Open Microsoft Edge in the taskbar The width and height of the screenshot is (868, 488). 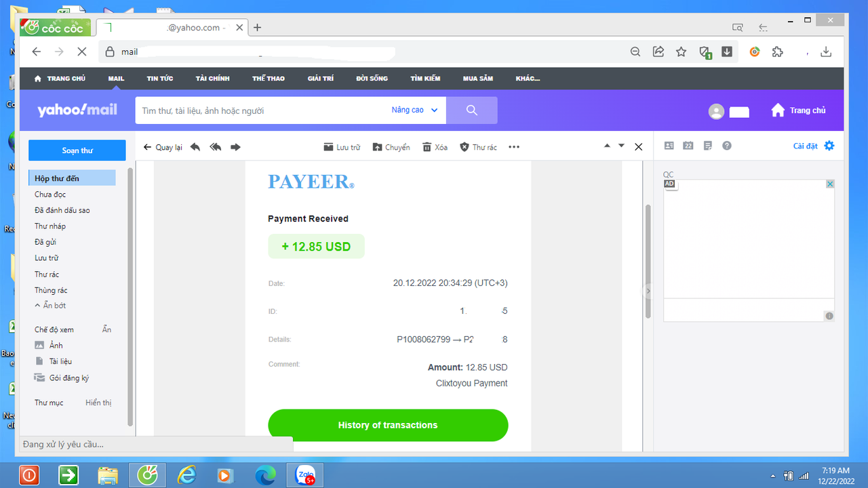(x=265, y=475)
